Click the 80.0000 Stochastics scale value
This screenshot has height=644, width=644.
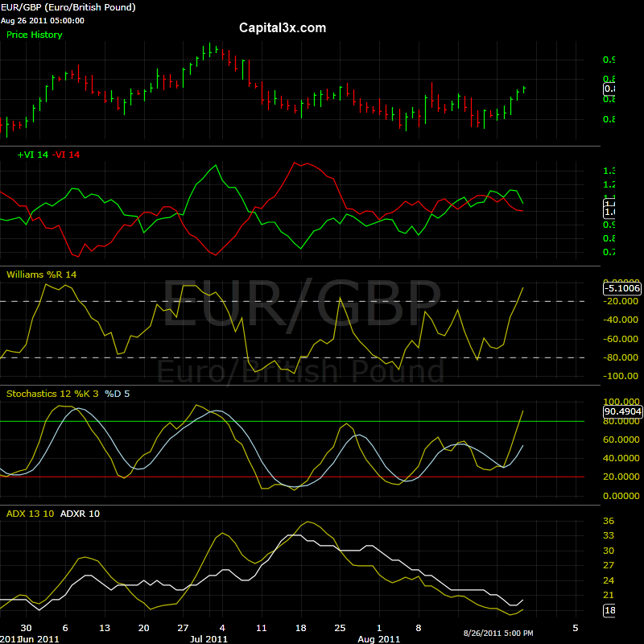(621, 422)
